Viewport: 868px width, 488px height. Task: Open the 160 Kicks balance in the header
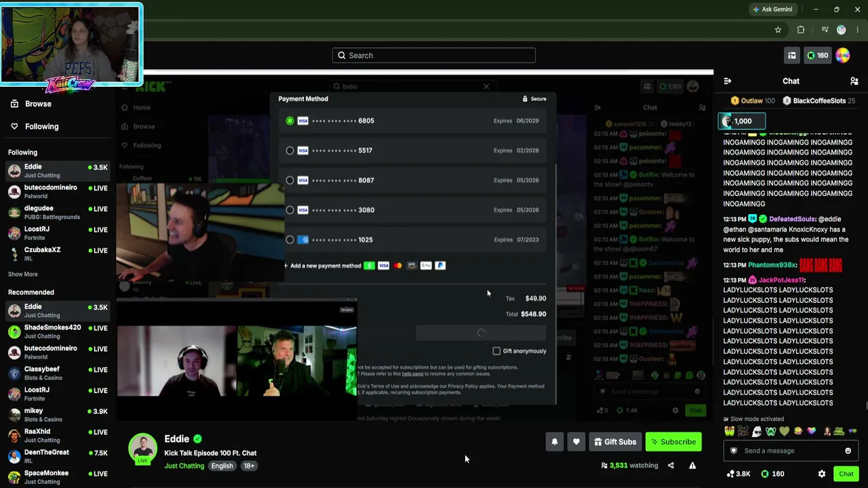[x=817, y=56]
